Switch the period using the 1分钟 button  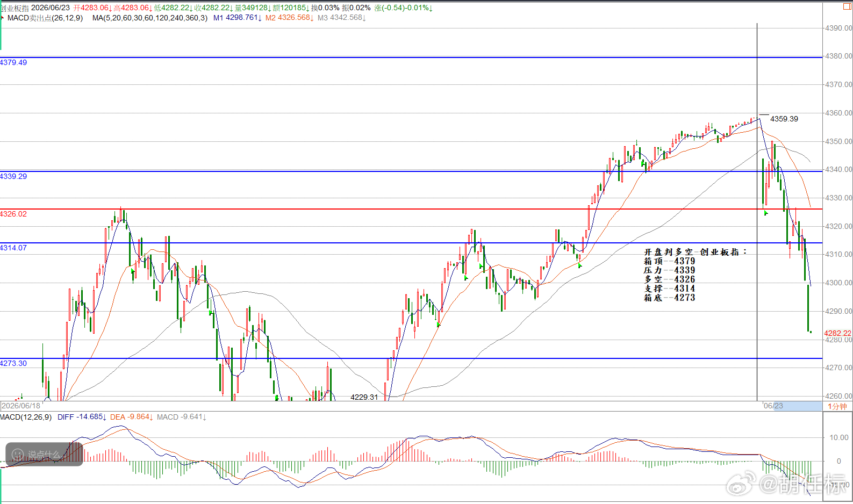click(x=837, y=406)
